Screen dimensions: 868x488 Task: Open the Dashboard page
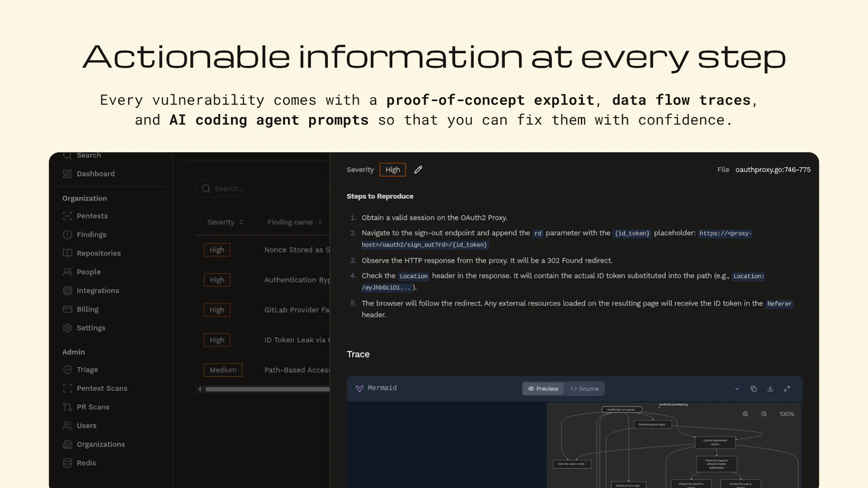click(95, 174)
